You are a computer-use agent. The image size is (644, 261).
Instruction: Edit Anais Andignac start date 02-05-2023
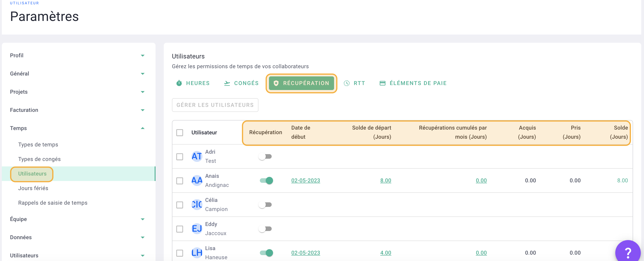tap(306, 181)
